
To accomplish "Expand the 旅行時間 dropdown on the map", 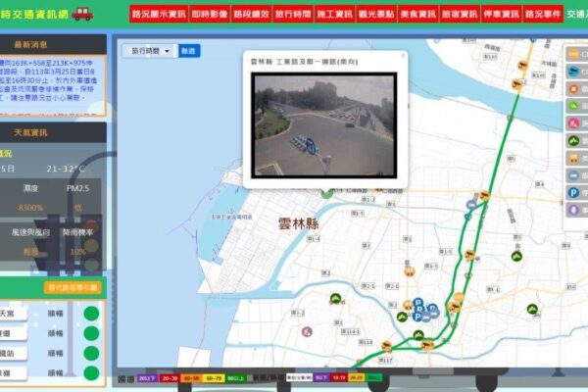I will (150, 51).
